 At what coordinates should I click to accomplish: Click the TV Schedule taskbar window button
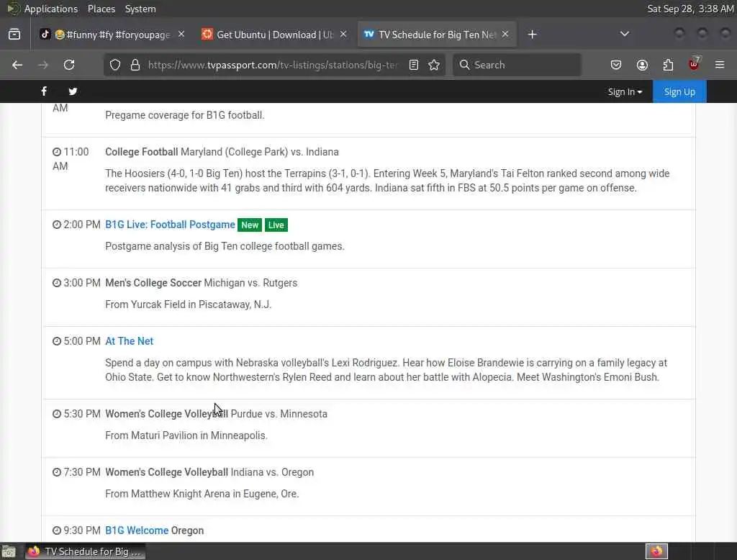pos(86,551)
